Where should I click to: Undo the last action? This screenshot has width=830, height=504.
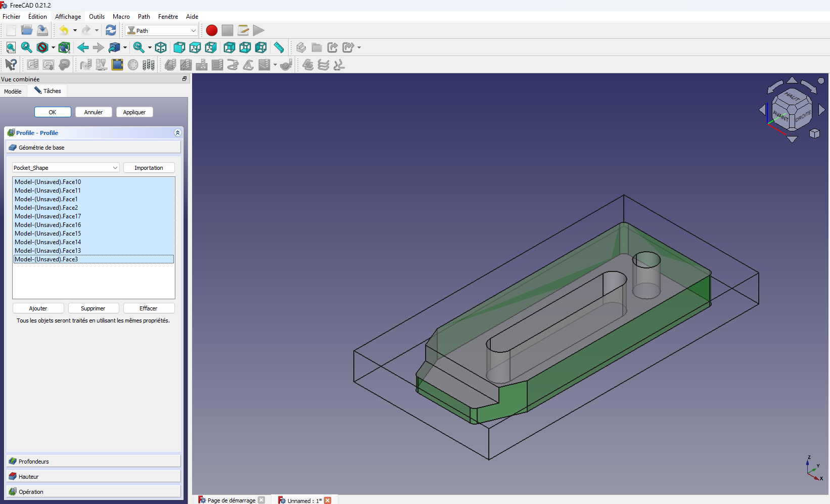(64, 30)
